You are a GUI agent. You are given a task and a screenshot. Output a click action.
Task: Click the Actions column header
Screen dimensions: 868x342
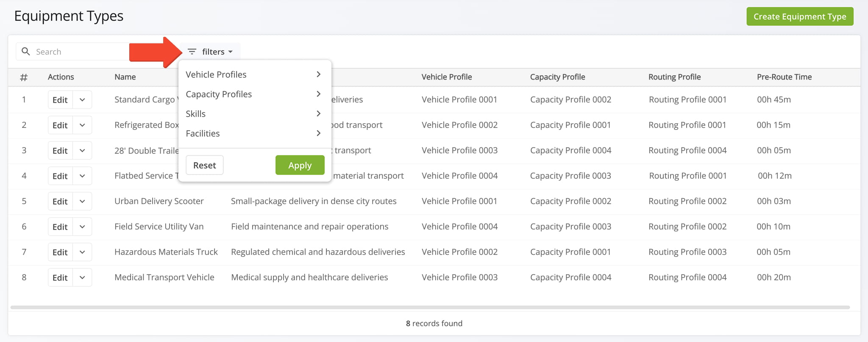(x=61, y=77)
